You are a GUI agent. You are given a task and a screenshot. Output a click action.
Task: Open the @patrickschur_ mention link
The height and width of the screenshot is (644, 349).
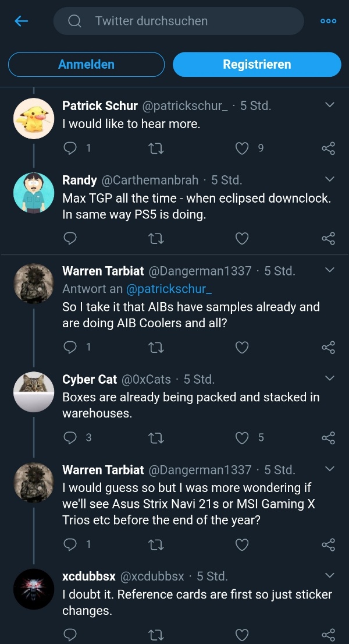point(169,289)
